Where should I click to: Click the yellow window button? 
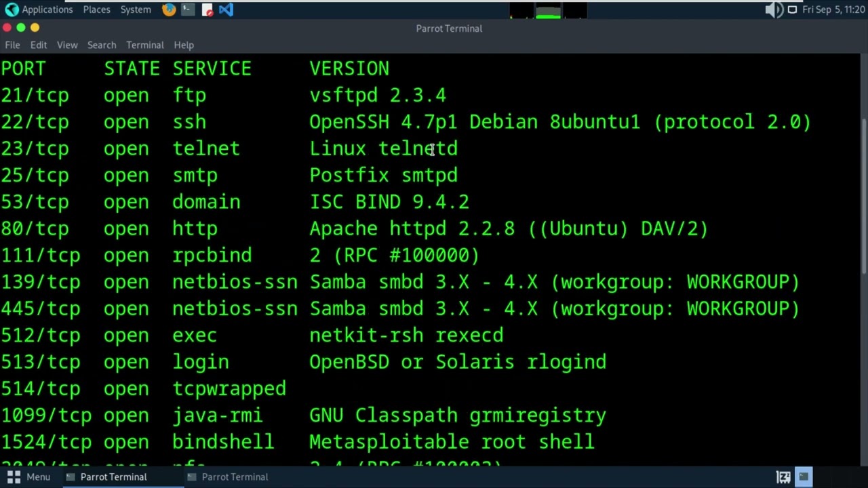tap(35, 28)
